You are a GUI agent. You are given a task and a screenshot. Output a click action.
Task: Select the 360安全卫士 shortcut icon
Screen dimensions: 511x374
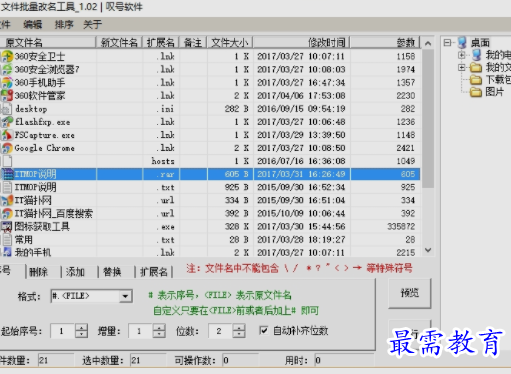7,56
